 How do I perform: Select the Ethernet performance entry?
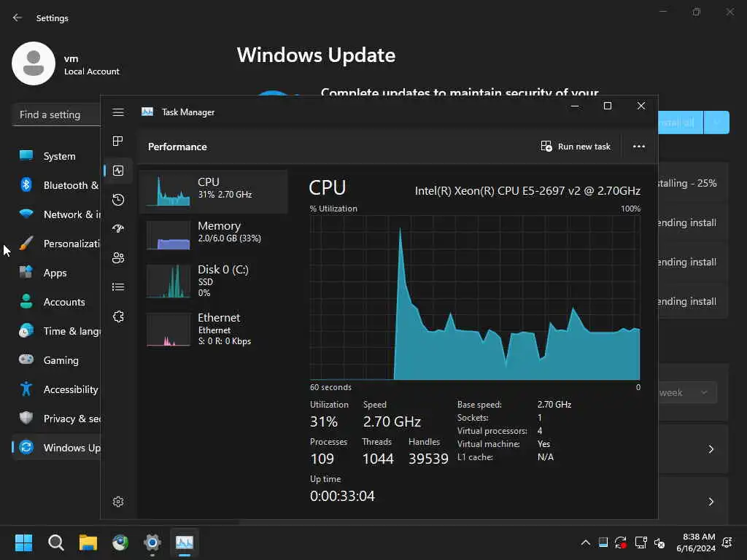tap(214, 329)
